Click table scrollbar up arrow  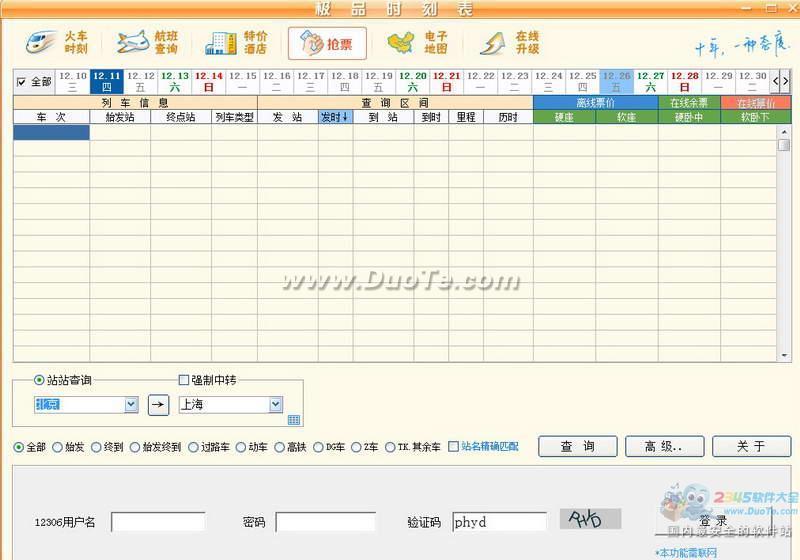(784, 132)
